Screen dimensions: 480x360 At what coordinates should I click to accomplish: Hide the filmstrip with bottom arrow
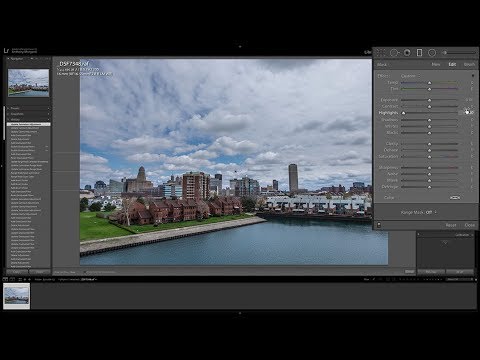[240, 313]
